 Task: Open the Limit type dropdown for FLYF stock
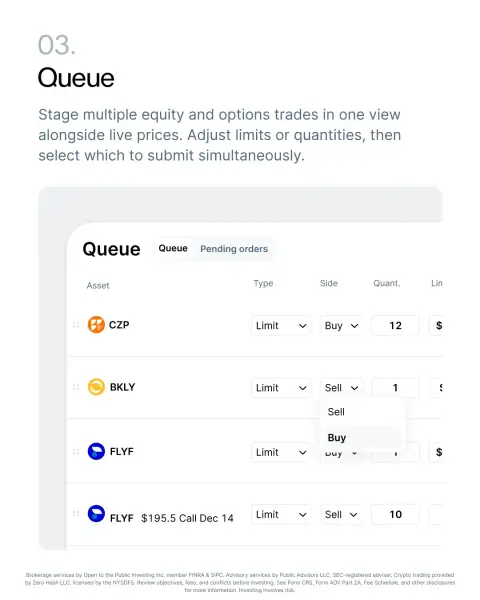click(281, 452)
